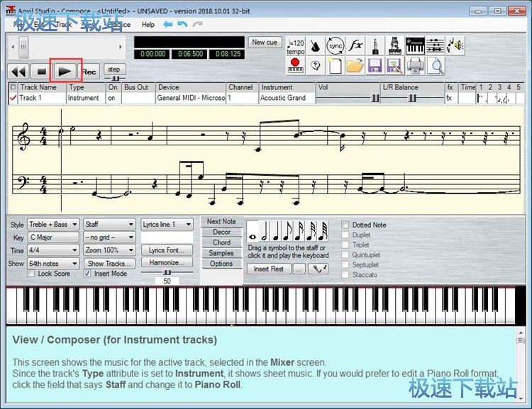Toggle the metronome icon
532x409 pixels.
315,46
